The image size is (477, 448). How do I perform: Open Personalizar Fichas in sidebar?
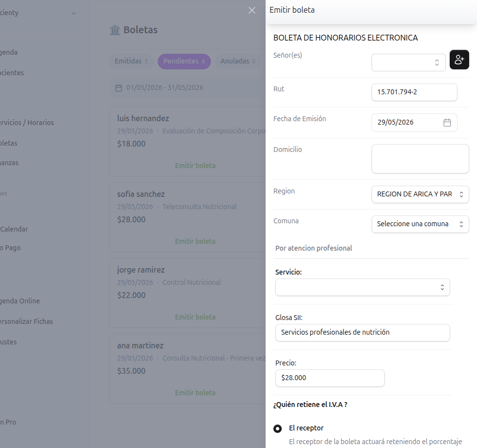[26, 321]
